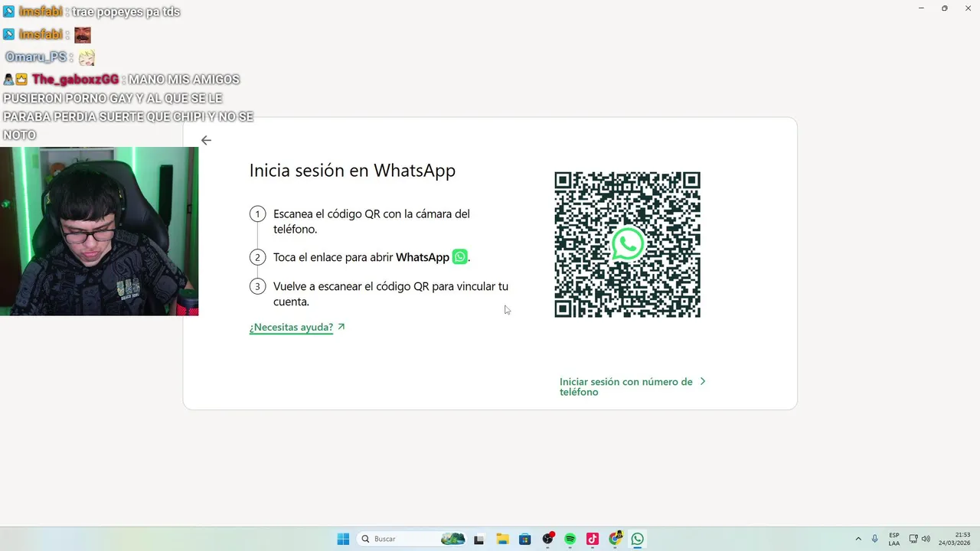This screenshot has height=551, width=980.
Task: Click the WhatsApp QR code
Action: (x=627, y=244)
